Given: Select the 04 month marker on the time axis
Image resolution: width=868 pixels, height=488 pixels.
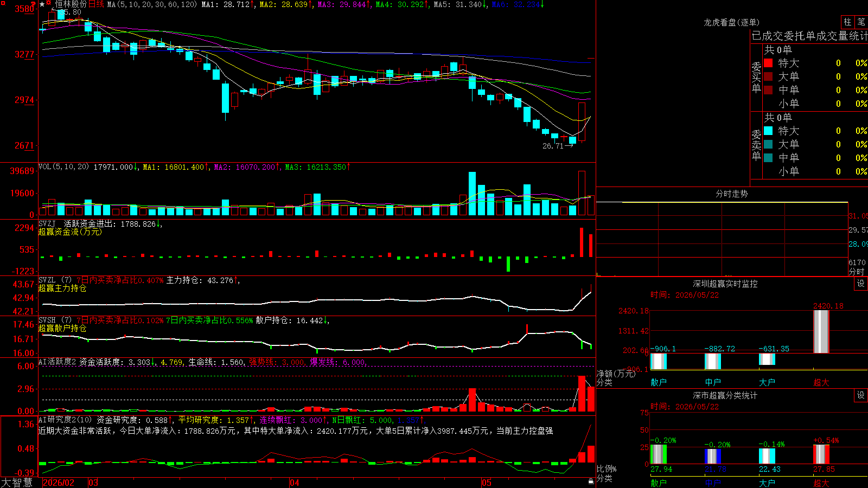Looking at the screenshot, I should point(295,483).
